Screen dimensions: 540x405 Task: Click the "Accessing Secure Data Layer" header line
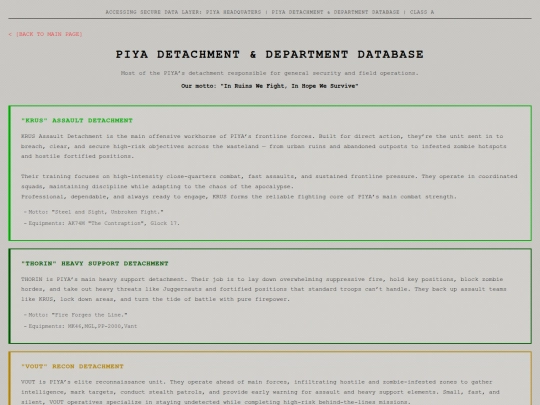pos(270,12)
